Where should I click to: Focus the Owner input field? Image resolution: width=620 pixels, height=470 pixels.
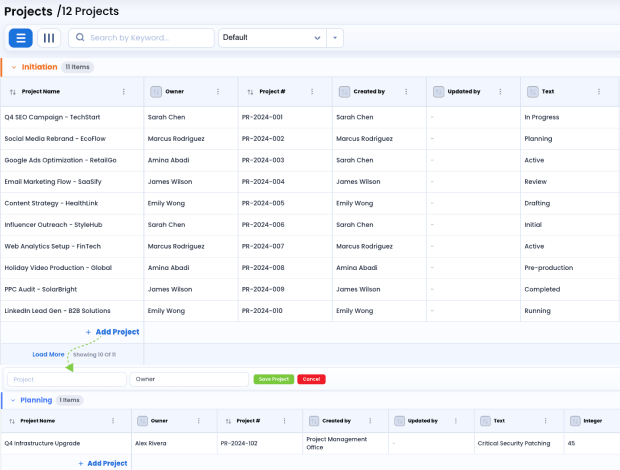tap(189, 379)
